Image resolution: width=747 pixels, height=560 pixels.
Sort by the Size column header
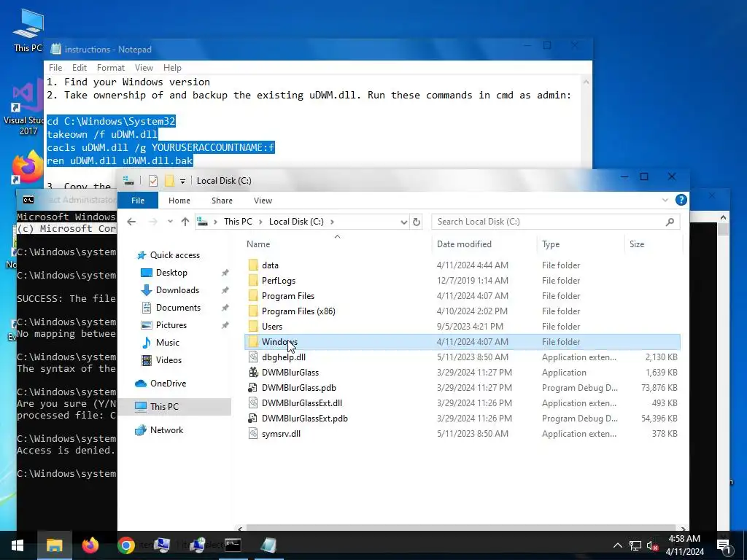click(636, 244)
